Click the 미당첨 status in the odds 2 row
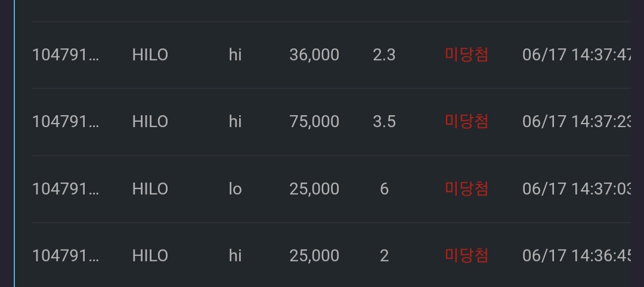 click(466, 256)
